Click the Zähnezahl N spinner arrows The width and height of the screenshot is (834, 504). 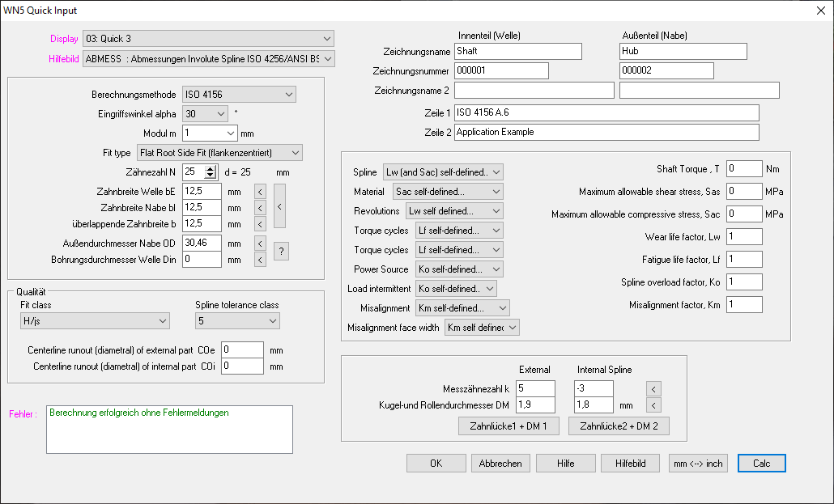(211, 172)
